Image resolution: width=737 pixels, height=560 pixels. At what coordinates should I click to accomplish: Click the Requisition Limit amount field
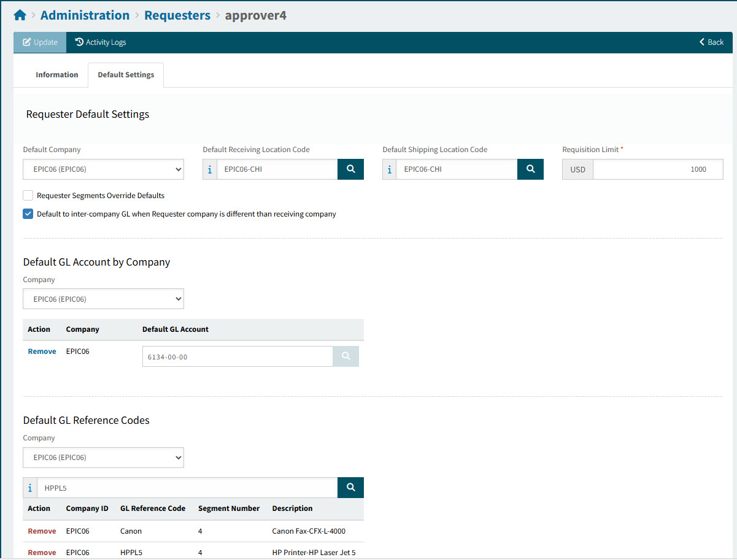click(657, 169)
